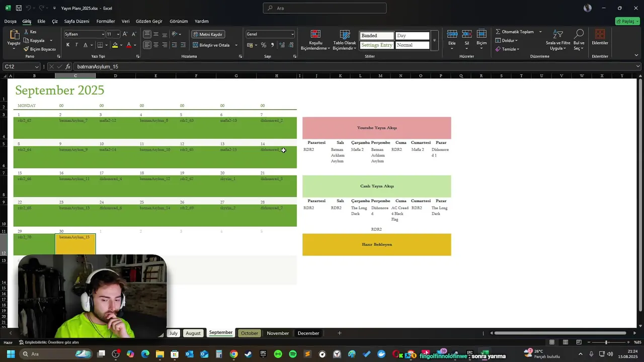Apply the red font color
The image size is (644, 362).
[x=129, y=45]
